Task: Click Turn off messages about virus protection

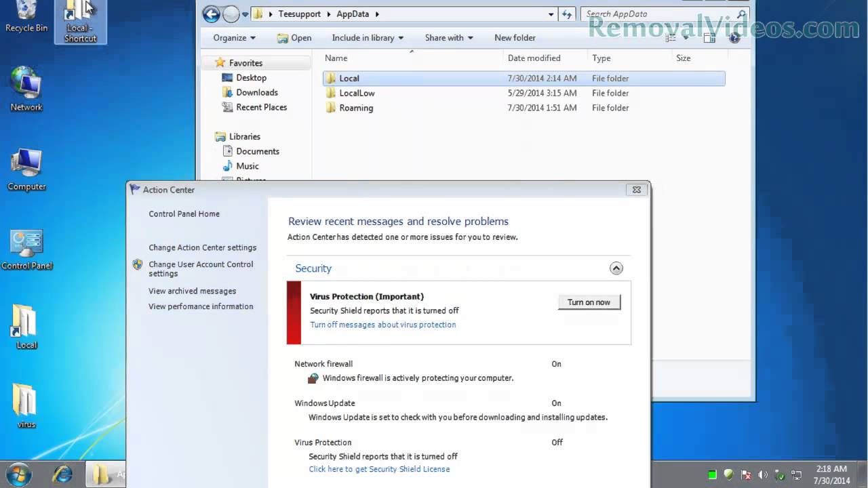Action: (x=382, y=325)
